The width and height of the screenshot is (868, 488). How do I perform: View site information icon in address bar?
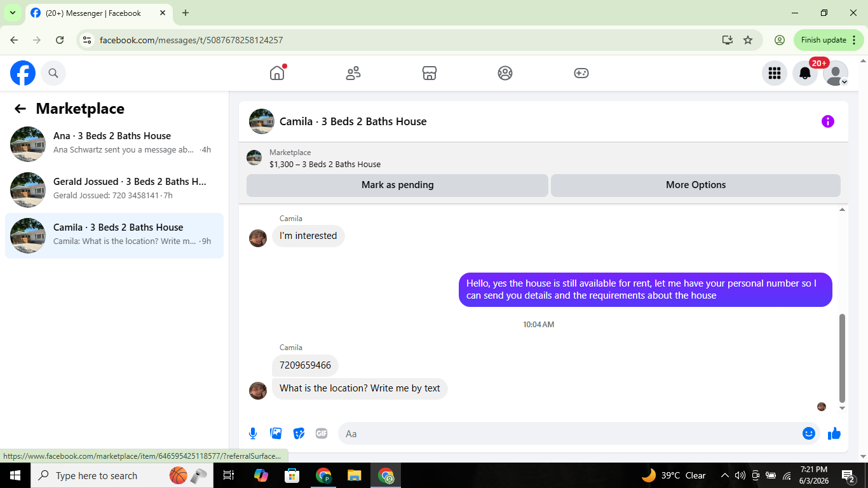[x=88, y=40]
